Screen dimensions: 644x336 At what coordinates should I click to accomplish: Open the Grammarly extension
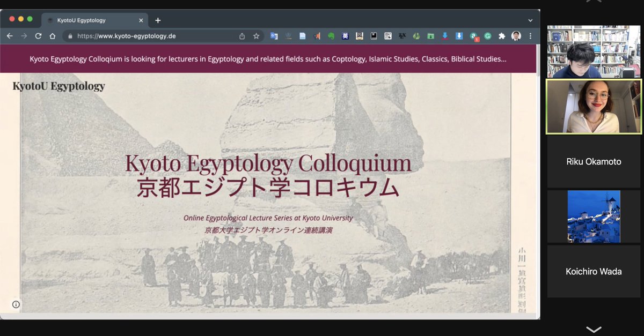488,36
